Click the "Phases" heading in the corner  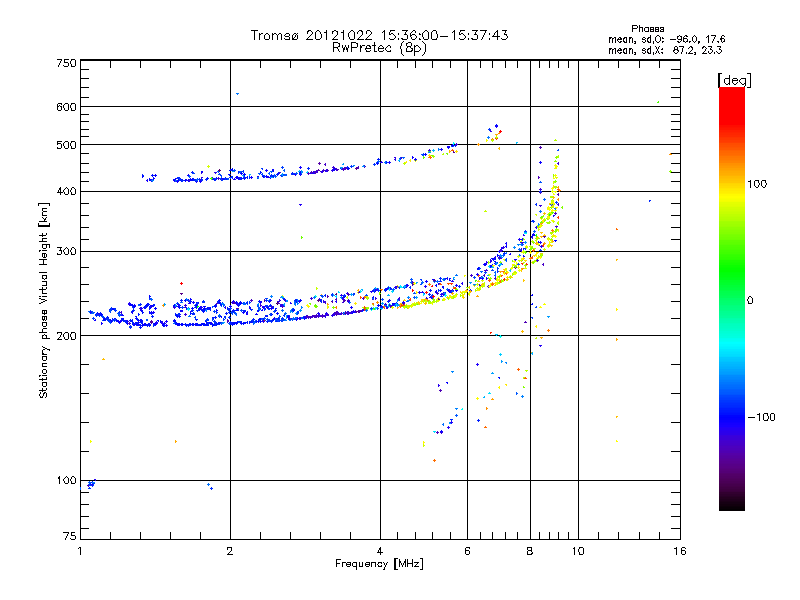[x=647, y=29]
